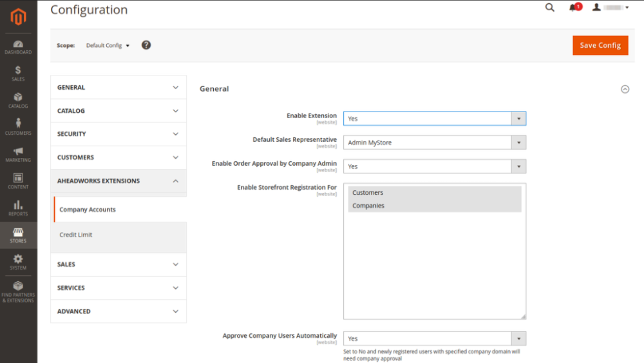Expand the CATALOG config tab

coord(118,111)
